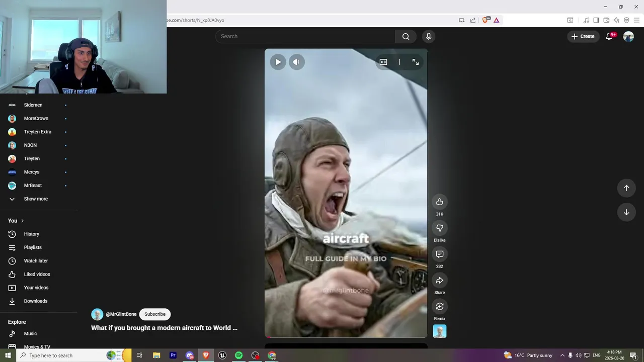Open the Brave Wallet icon
The height and width of the screenshot is (362, 644).
tap(606, 20)
